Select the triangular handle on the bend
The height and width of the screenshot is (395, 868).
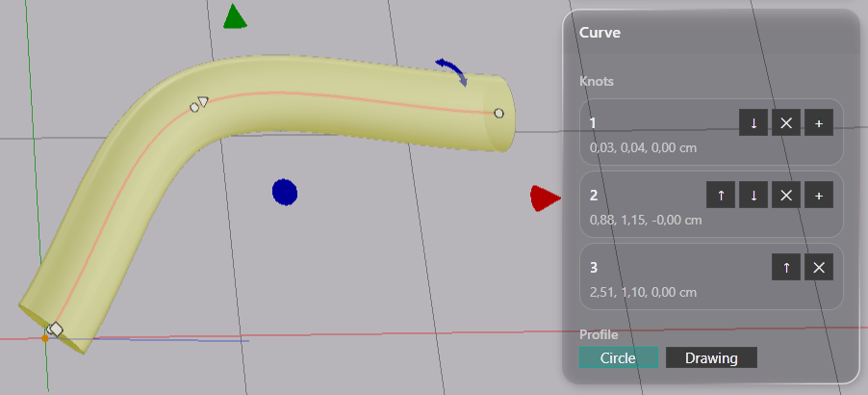click(203, 101)
